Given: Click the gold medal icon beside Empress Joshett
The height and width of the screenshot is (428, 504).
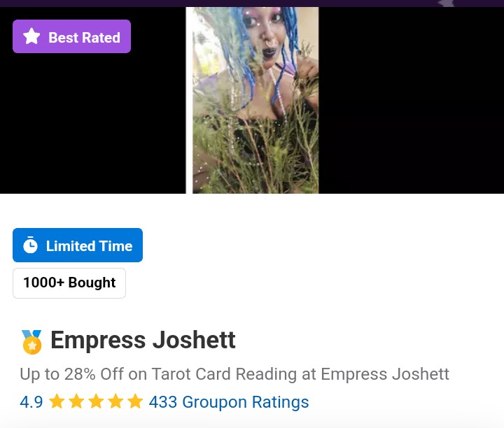Looking at the screenshot, I should pos(31,341).
